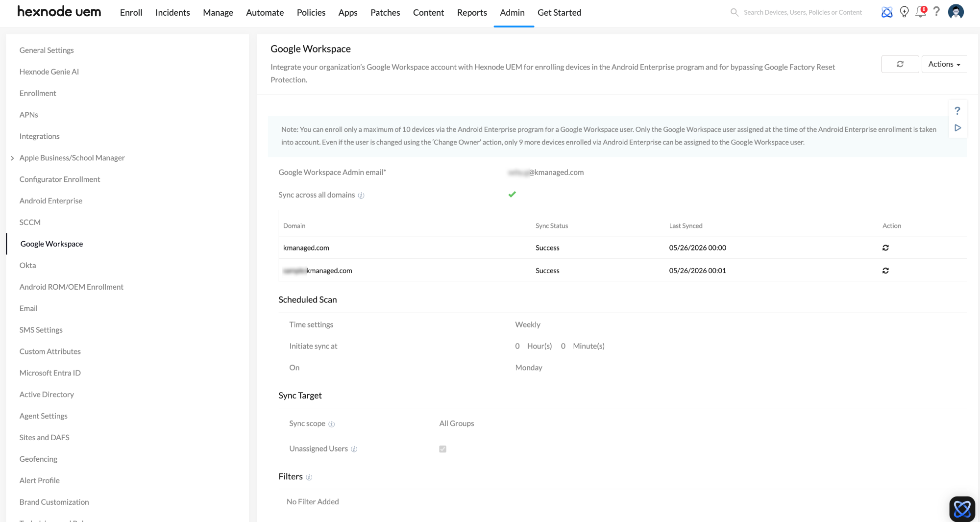
Task: Click the Sync Status column header
Action: (x=552, y=226)
